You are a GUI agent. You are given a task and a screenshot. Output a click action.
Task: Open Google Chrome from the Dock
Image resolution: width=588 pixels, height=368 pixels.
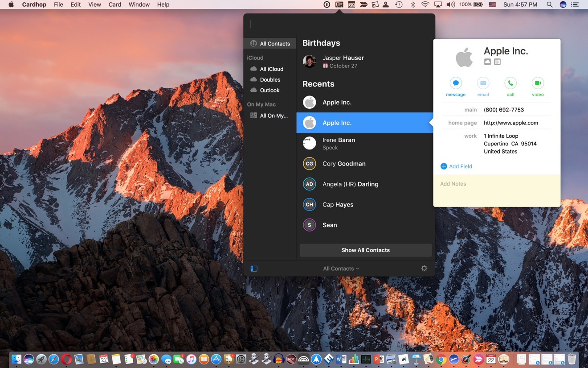(x=441, y=359)
